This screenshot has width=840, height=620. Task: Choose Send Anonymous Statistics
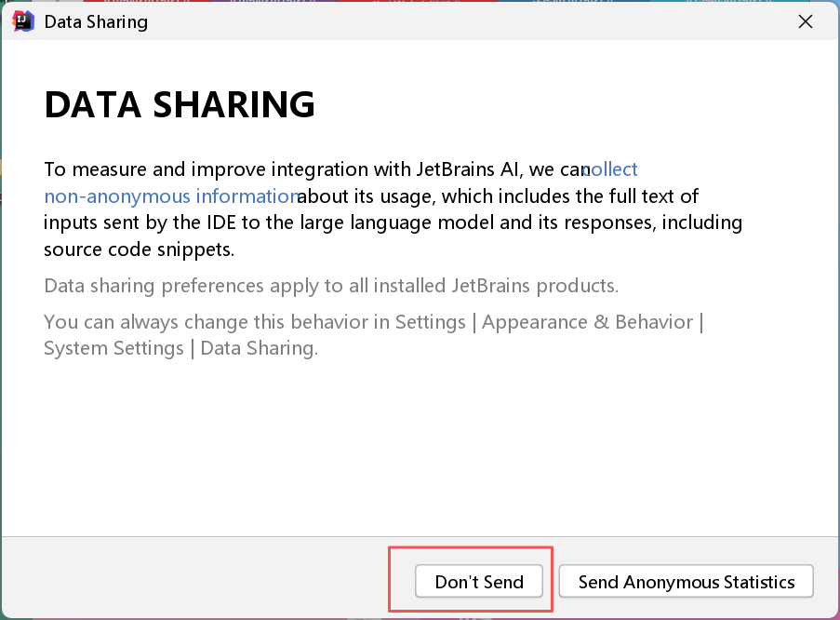click(687, 582)
